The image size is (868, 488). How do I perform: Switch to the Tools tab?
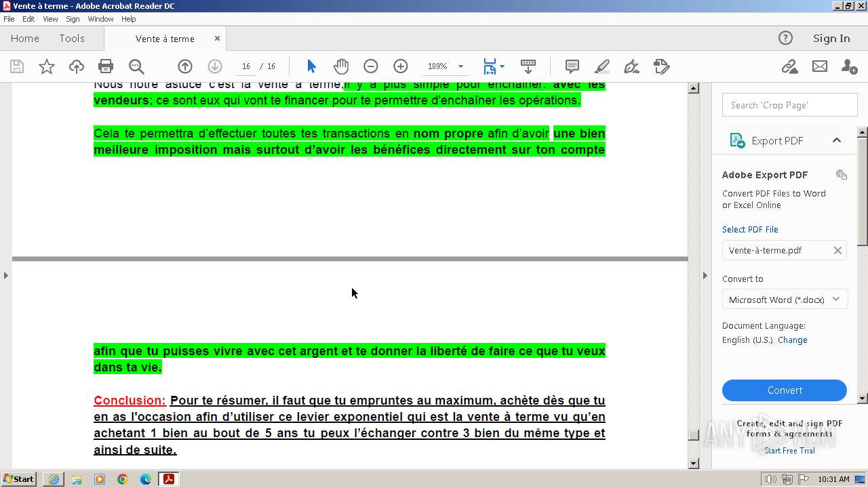pos(72,39)
